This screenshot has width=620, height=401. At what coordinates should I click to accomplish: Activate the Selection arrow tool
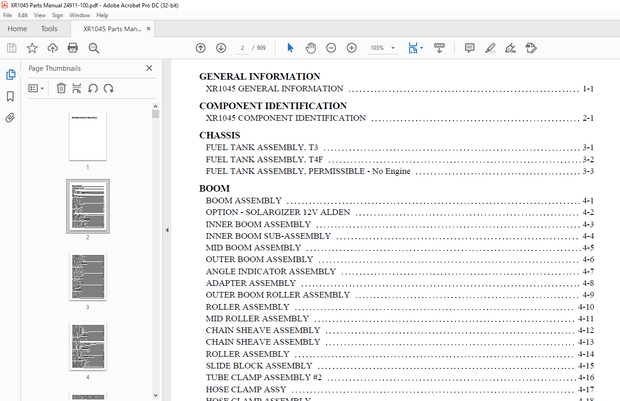pyautogui.click(x=290, y=48)
